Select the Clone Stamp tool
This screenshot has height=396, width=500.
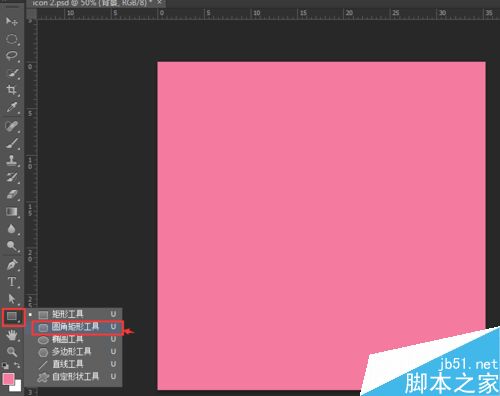tap(12, 160)
